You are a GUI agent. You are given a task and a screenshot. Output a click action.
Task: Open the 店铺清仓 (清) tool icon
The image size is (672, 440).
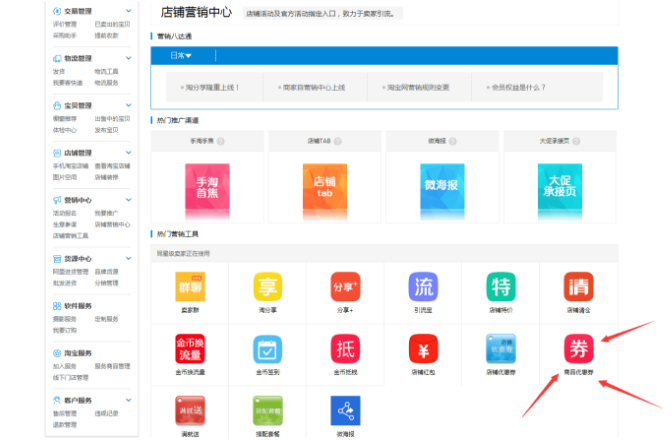click(579, 287)
